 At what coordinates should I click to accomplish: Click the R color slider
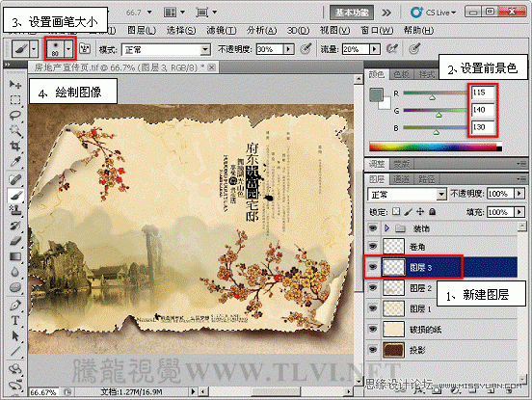click(x=436, y=93)
